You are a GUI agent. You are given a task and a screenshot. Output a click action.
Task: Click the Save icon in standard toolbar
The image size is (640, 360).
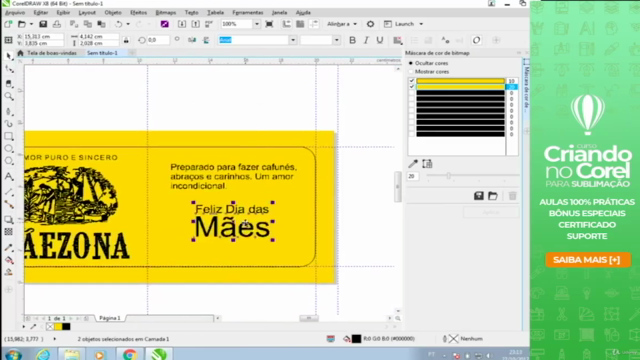click(43, 24)
